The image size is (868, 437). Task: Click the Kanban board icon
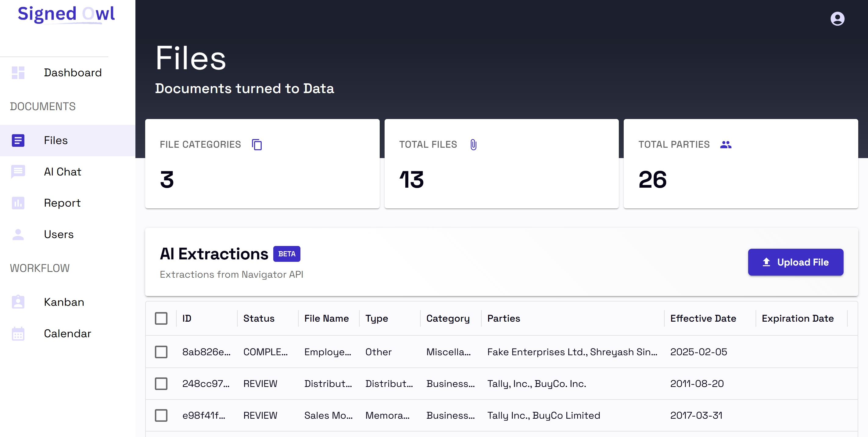18,302
